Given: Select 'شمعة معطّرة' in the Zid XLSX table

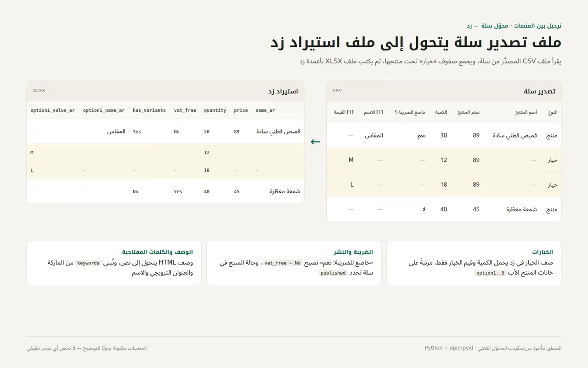Looking at the screenshot, I should 285,191.
